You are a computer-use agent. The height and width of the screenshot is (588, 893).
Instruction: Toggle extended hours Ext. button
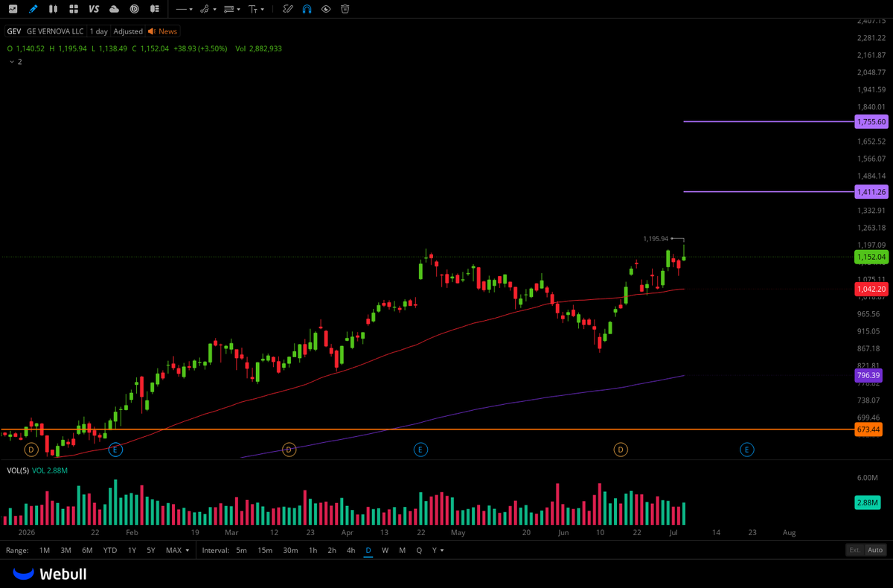(x=855, y=550)
